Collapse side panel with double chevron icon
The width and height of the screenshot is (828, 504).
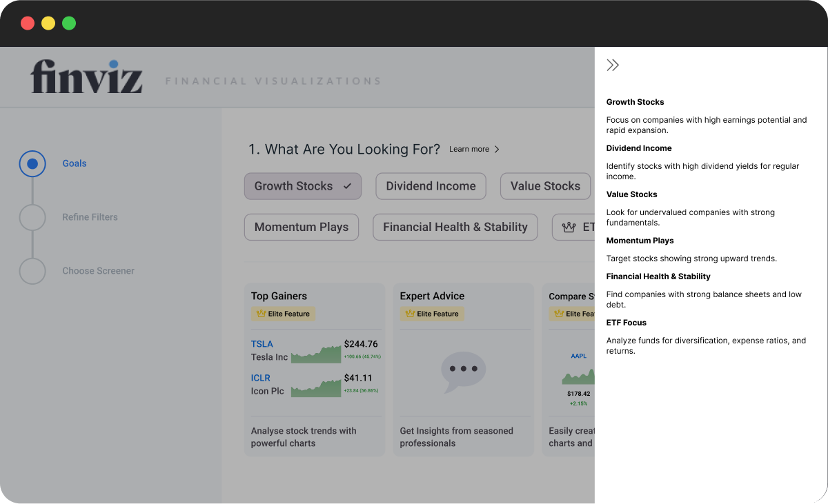tap(613, 65)
